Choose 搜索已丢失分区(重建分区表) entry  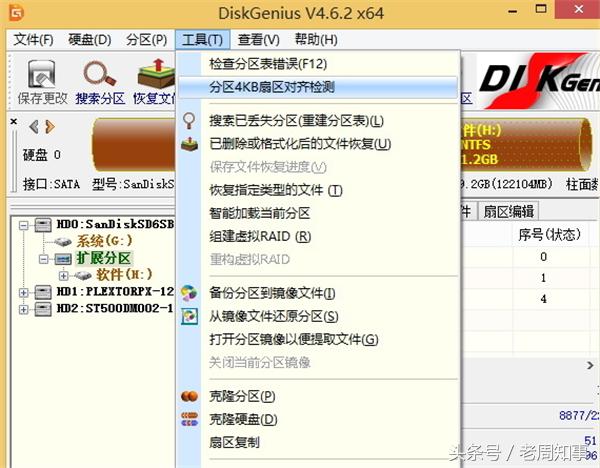(318, 121)
